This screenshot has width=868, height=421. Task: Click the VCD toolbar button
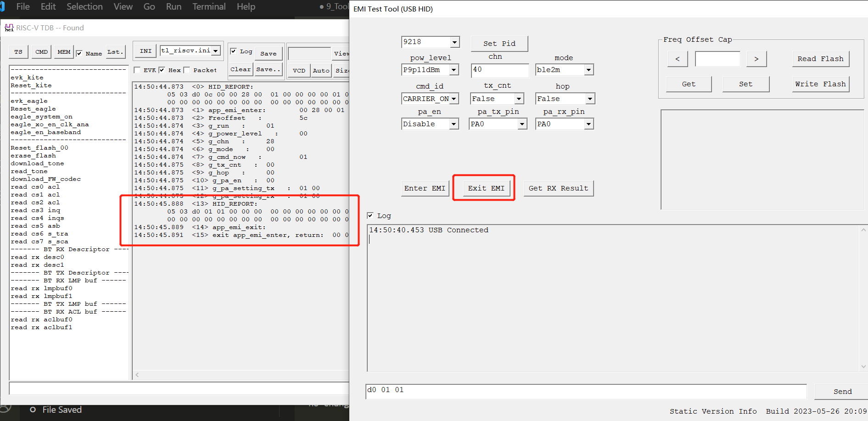pos(299,70)
